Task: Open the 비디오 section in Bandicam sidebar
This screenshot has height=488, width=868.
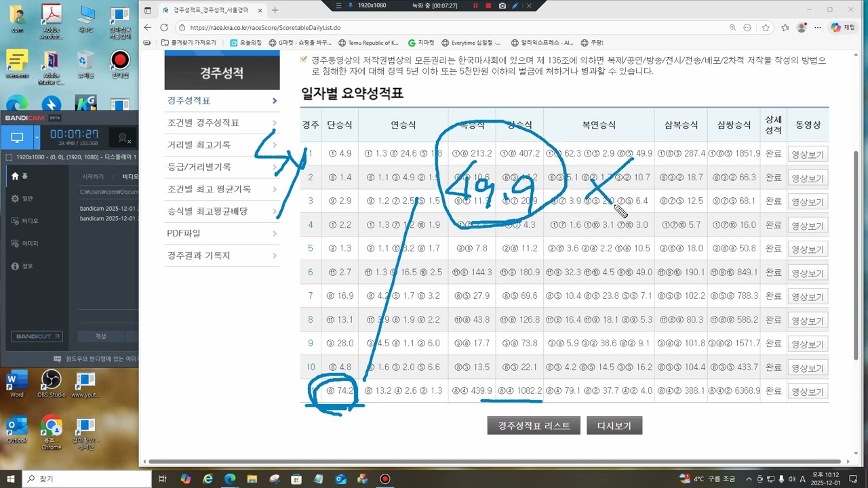Action: pyautogui.click(x=24, y=221)
